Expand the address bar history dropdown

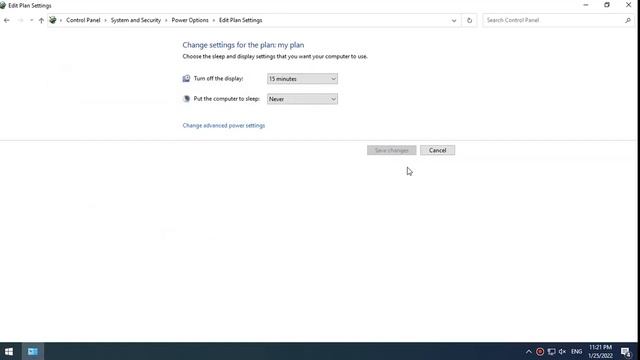(x=454, y=20)
